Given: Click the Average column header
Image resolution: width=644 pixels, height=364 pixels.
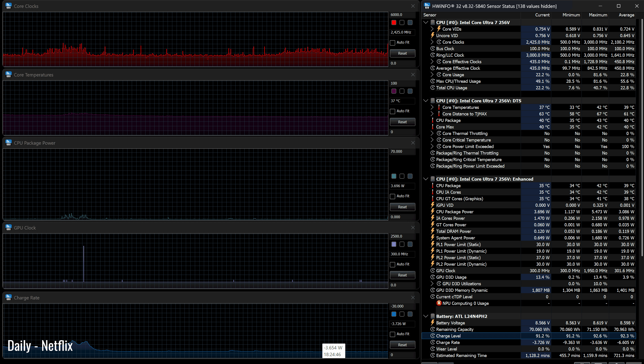Looking at the screenshot, I should [x=626, y=15].
